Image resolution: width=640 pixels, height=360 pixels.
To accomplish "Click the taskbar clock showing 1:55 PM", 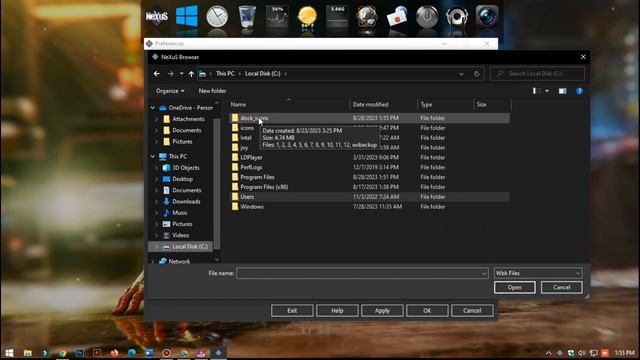I will (625, 353).
